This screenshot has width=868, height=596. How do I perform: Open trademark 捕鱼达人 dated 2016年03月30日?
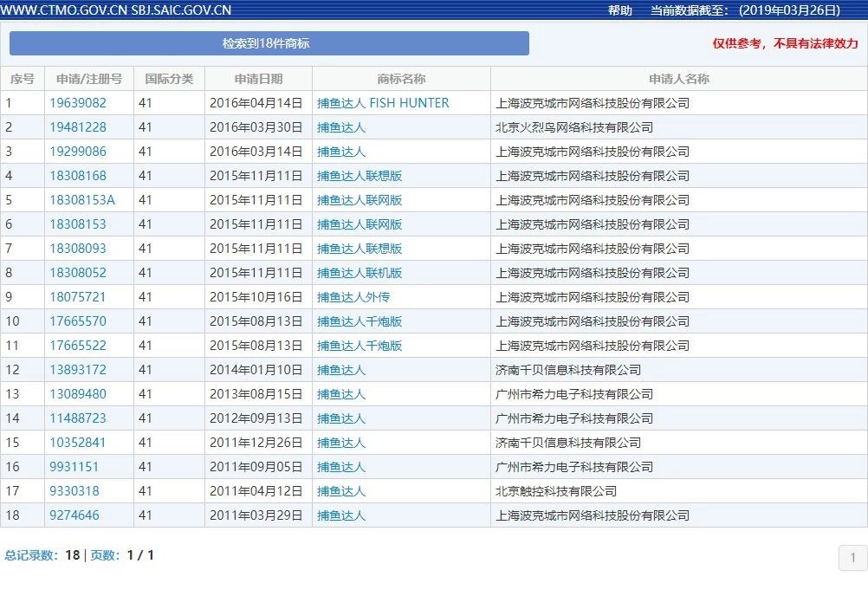(x=341, y=127)
